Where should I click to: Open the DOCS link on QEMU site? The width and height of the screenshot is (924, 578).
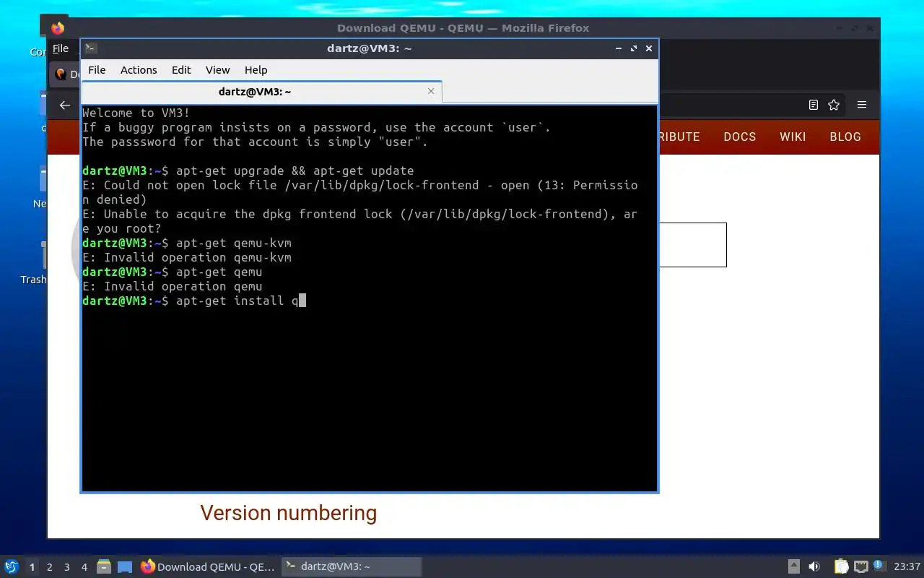coord(740,137)
